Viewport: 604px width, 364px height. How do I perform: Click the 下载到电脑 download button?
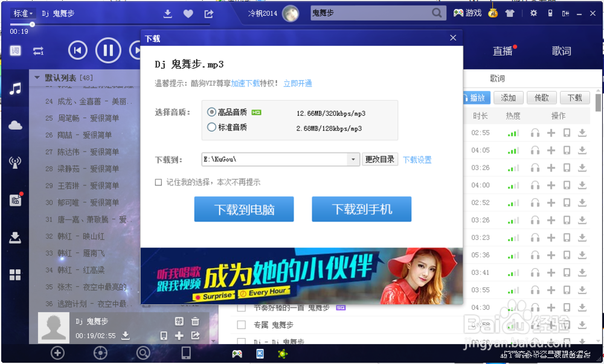[x=244, y=209]
